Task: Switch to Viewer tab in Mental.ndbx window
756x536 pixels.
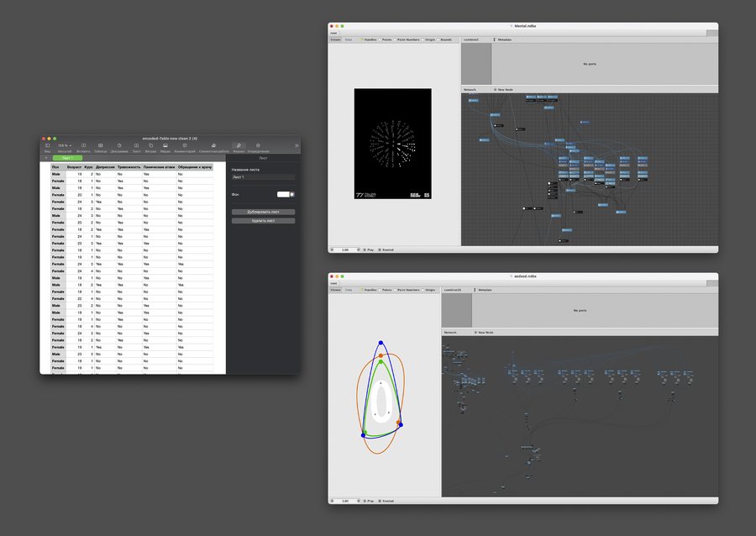Action: [x=335, y=39]
